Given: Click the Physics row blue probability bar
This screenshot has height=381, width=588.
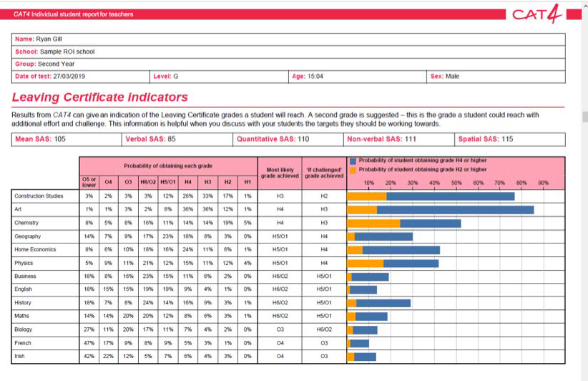Looking at the screenshot, I should [411, 264].
